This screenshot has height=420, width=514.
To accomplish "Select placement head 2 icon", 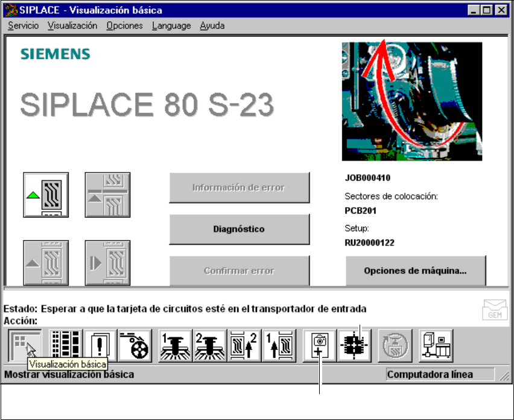I will pyautogui.click(x=210, y=346).
